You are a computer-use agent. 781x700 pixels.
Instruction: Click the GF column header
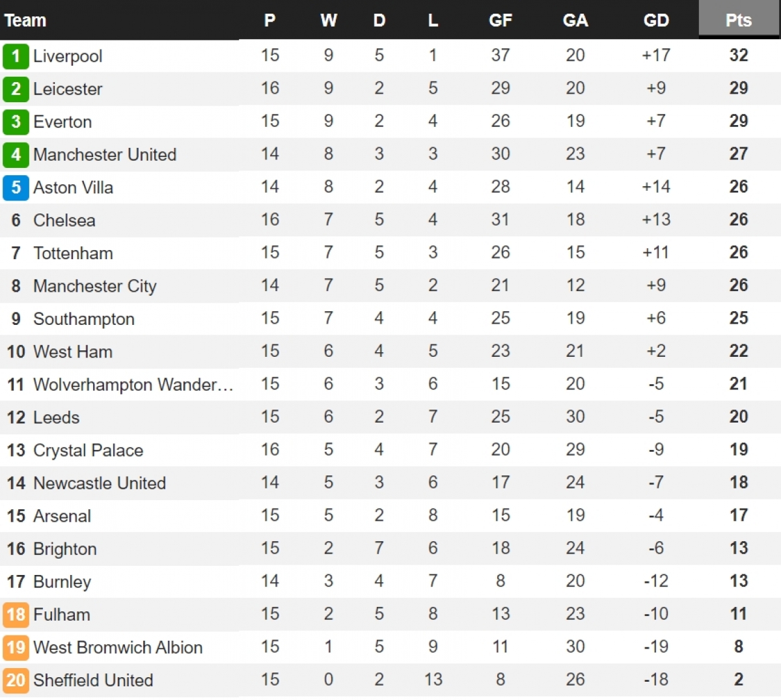tap(500, 20)
